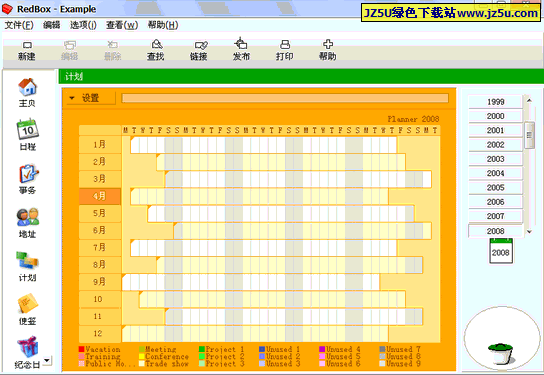Expand the 设置 settings dropdown
544x375 pixels.
coord(91,98)
